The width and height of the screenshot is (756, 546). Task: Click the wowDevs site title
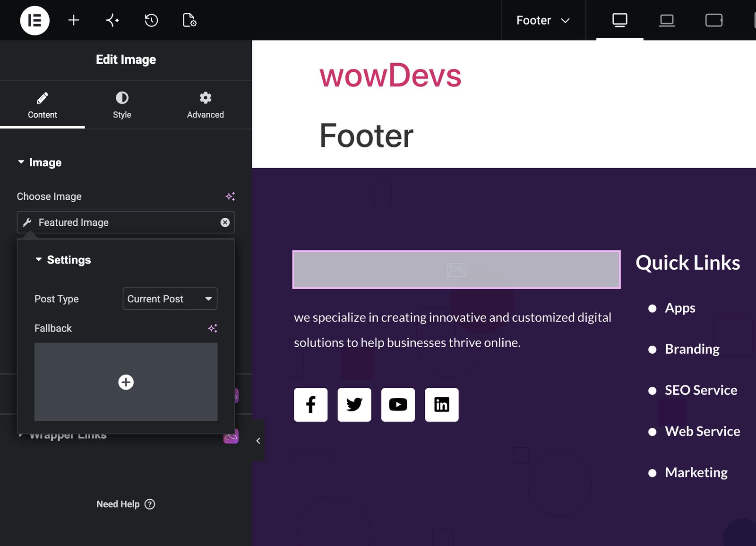click(x=390, y=76)
